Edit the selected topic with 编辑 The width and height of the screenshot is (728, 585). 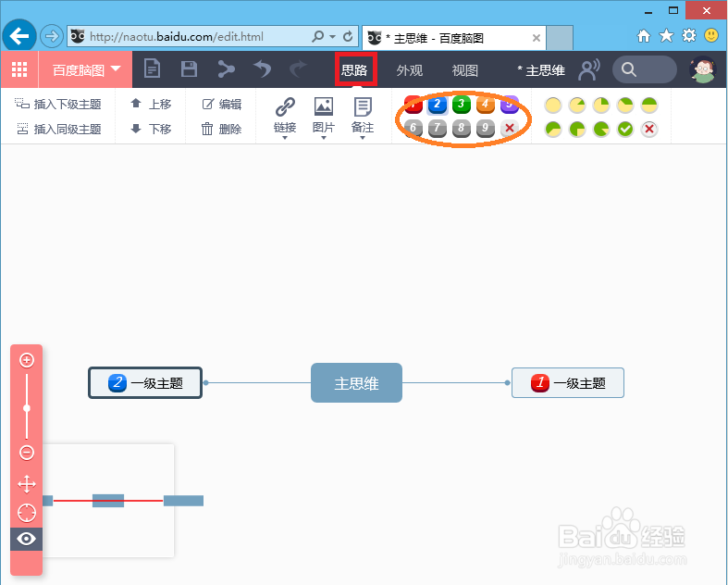(221, 104)
